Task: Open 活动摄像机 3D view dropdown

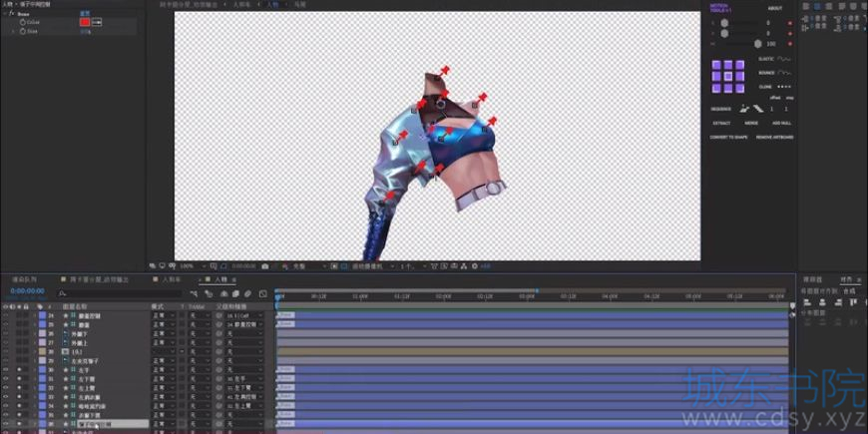Action: click(x=374, y=266)
